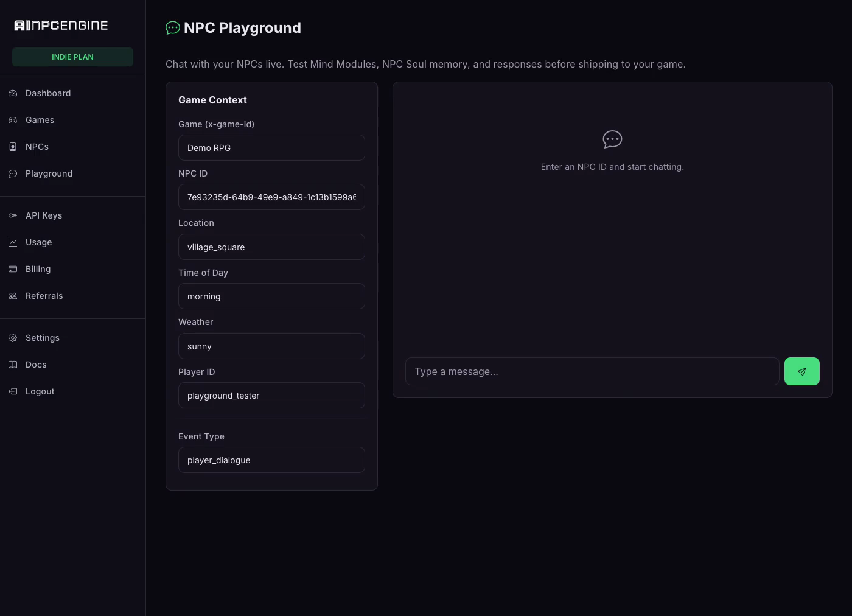Viewport: 852px width, 616px height.
Task: Click the NPC ID text field
Action: point(271,197)
